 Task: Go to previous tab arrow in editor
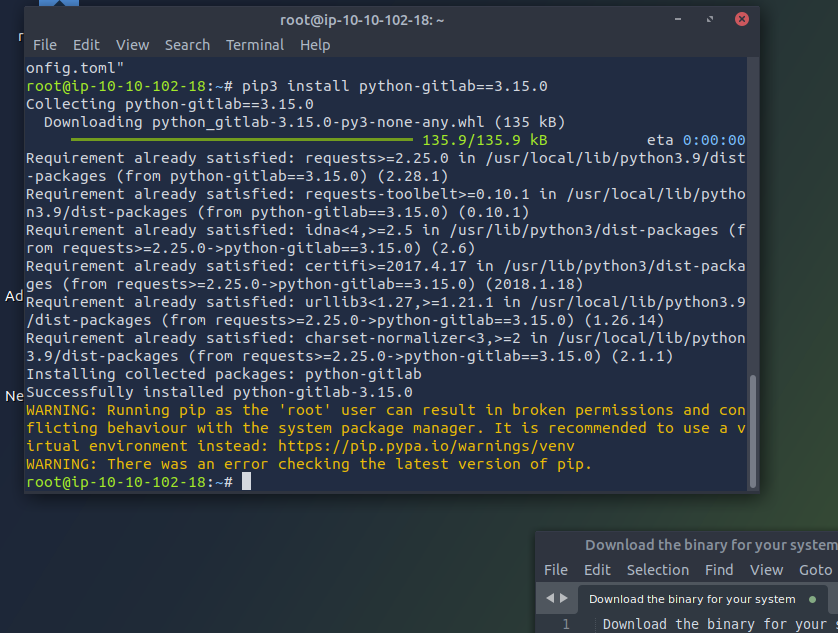[550, 598]
